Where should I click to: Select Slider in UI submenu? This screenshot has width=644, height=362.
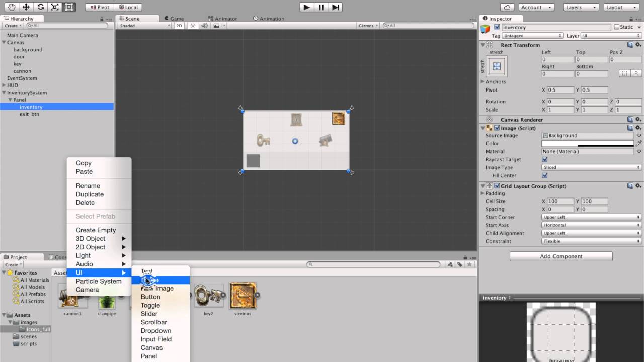pyautogui.click(x=160, y=314)
